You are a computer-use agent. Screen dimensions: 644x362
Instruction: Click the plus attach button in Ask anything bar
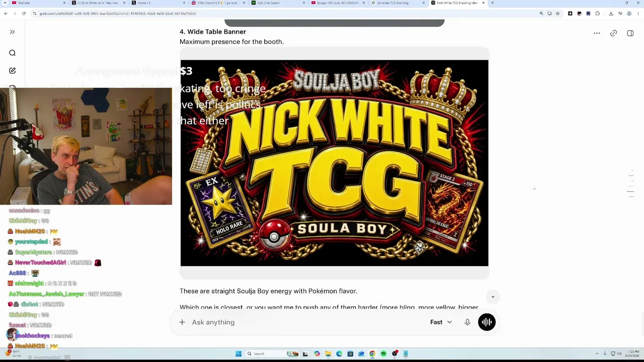[182, 322]
